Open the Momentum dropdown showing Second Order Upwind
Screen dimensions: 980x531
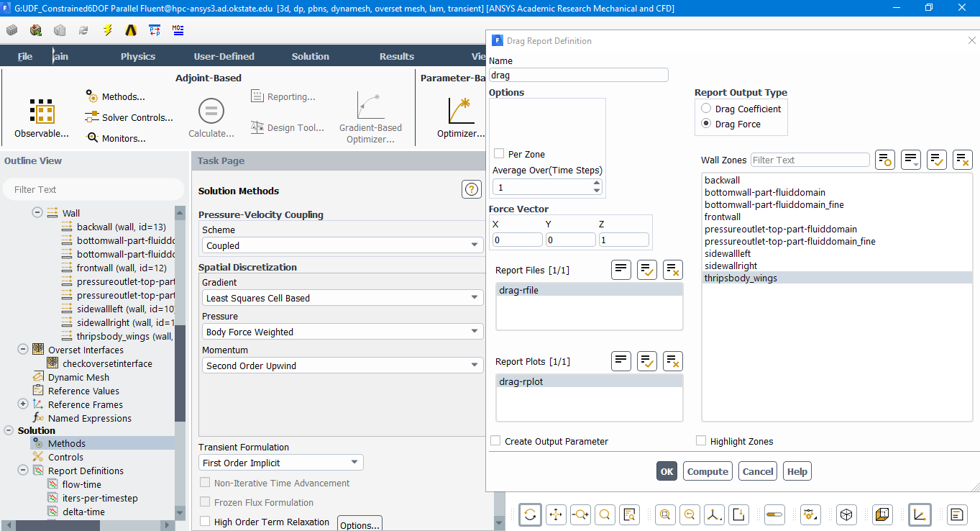pyautogui.click(x=342, y=366)
